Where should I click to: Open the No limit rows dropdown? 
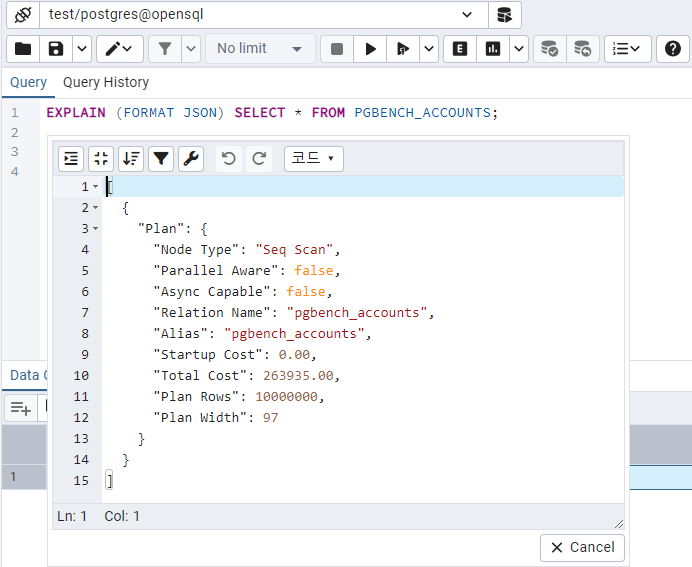[260, 49]
